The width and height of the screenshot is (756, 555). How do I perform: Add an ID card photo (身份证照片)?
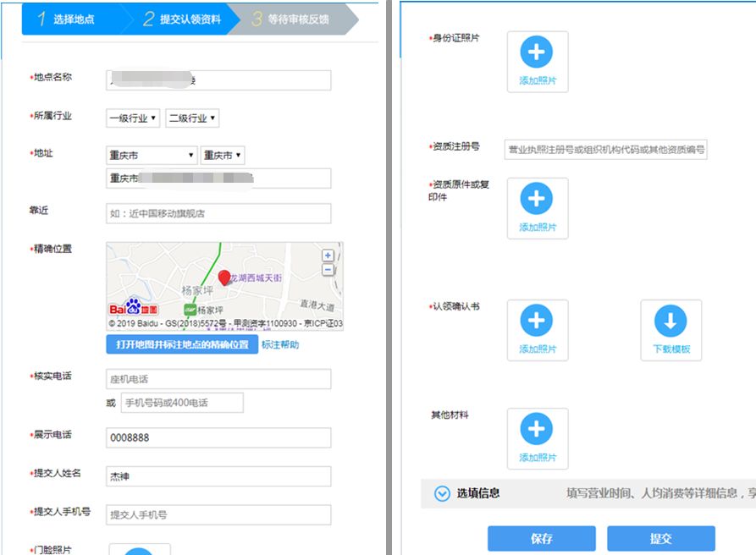(x=537, y=62)
